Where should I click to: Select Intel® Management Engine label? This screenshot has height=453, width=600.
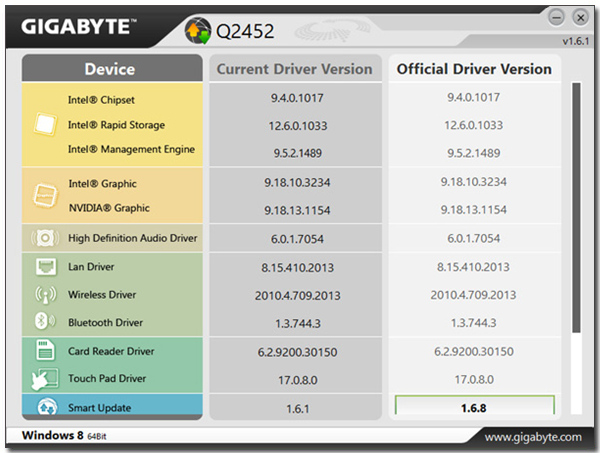[131, 149]
